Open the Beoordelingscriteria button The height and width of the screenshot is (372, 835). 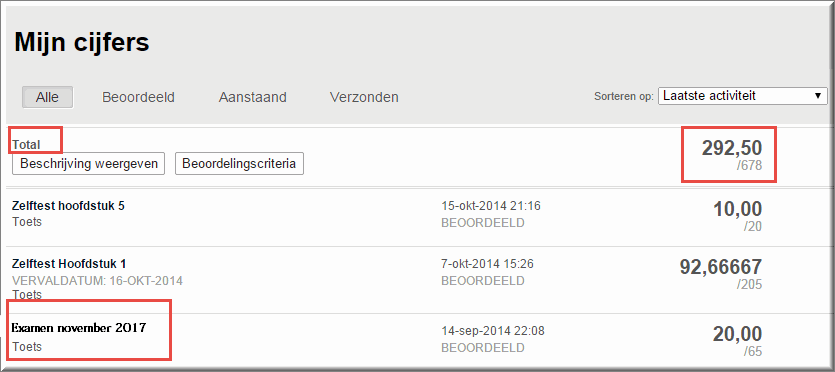pyautogui.click(x=239, y=163)
